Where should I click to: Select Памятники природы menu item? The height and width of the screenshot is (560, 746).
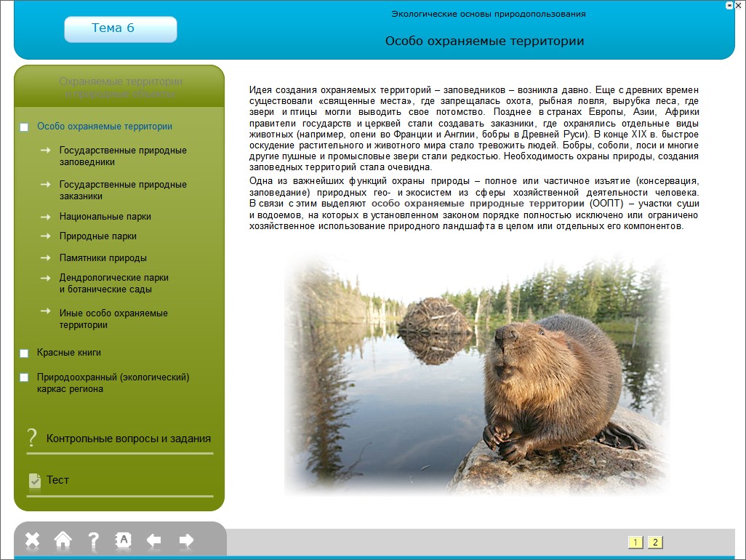[x=103, y=258]
